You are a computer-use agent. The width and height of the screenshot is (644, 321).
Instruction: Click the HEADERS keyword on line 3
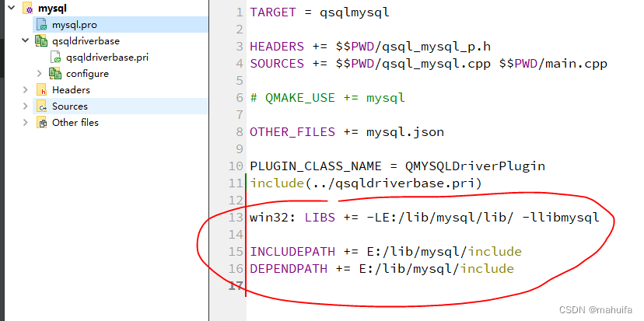click(x=277, y=47)
